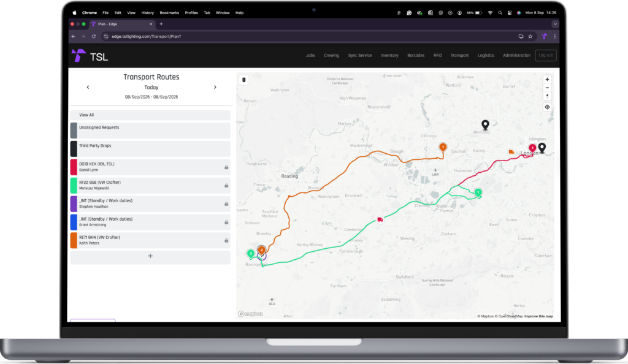
Task: Click the Today date label
Action: click(151, 88)
